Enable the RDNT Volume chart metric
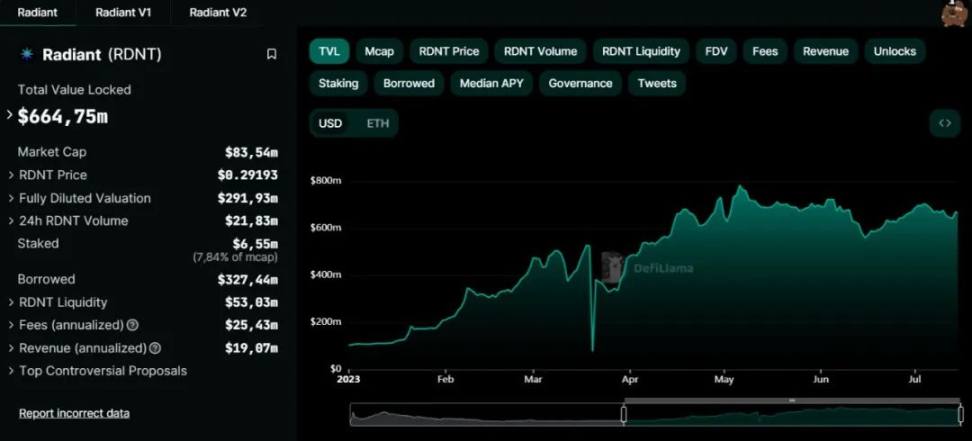 pos(540,51)
